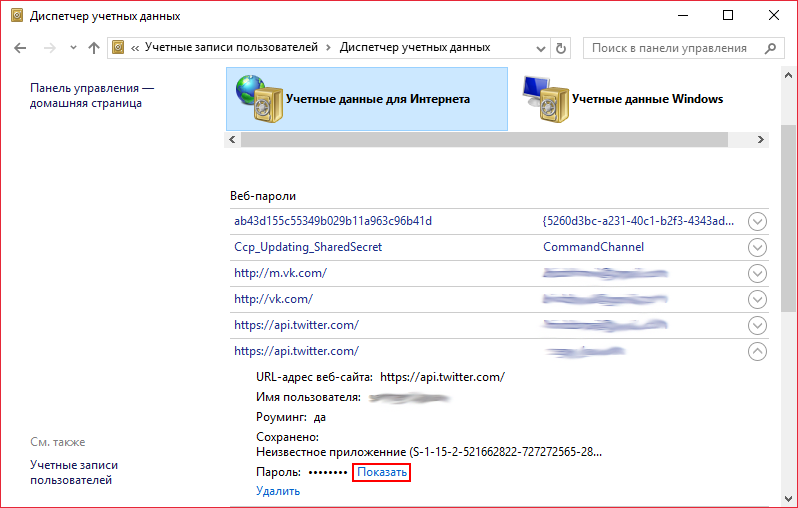Click ab43d155c55349b029b11a963c96b41d credential name
Viewport: 798px width, 508px height.
(333, 221)
